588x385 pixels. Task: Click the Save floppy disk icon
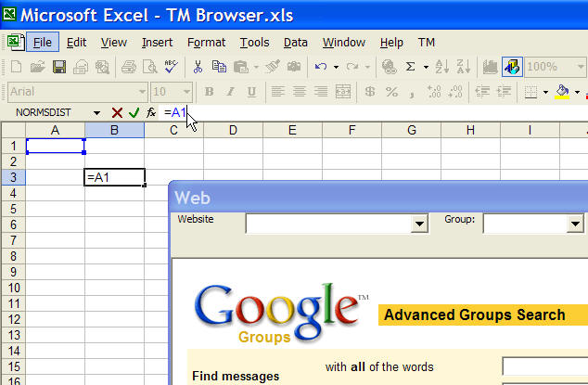58,67
